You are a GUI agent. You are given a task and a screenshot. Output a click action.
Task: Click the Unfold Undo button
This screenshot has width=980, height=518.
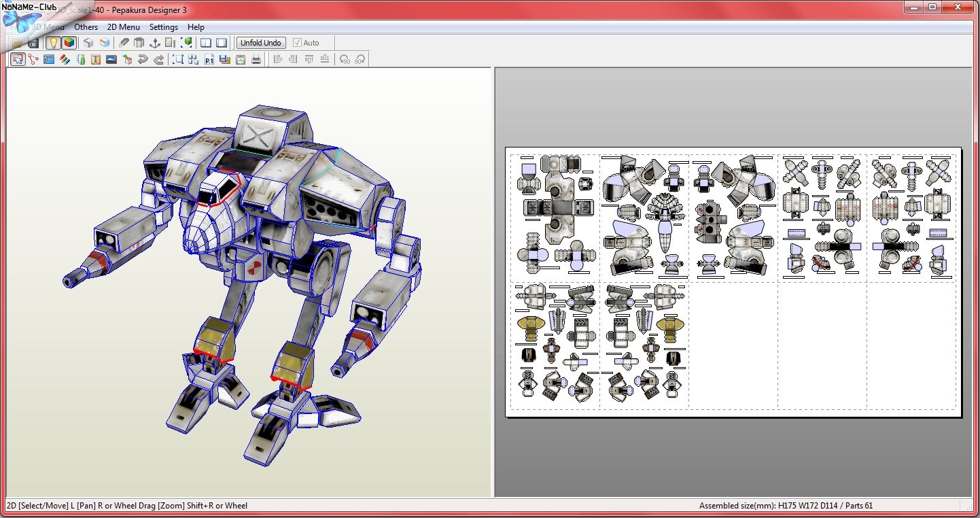pos(261,43)
